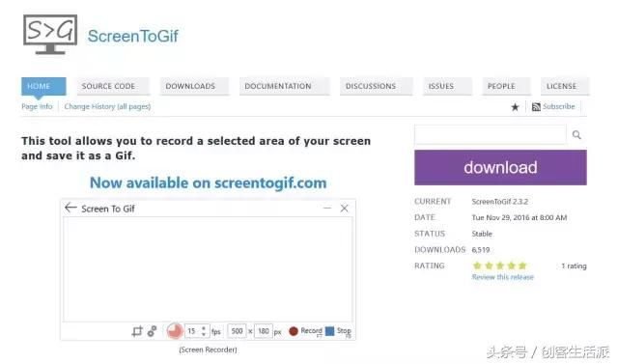This screenshot has width=618, height=364.
Task: Click the 'Stable' status text
Action: pos(482,234)
